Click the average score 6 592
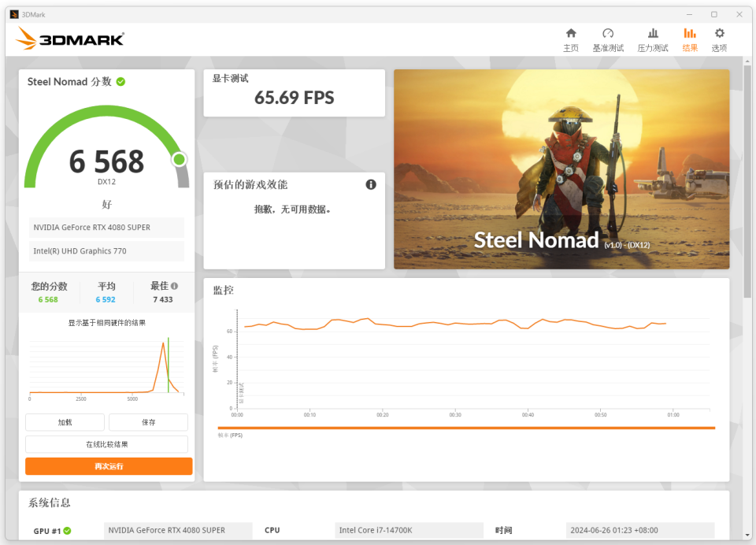This screenshot has height=545, width=756. tap(106, 299)
